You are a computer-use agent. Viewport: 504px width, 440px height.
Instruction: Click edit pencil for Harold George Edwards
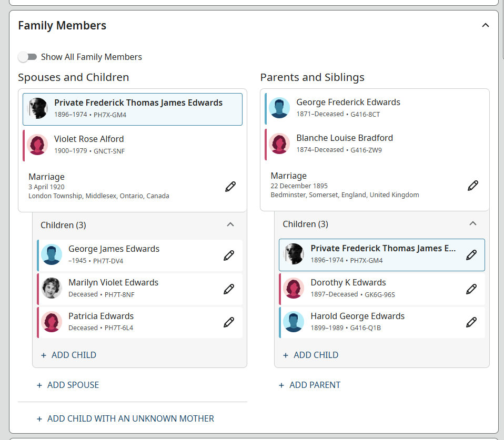(471, 322)
